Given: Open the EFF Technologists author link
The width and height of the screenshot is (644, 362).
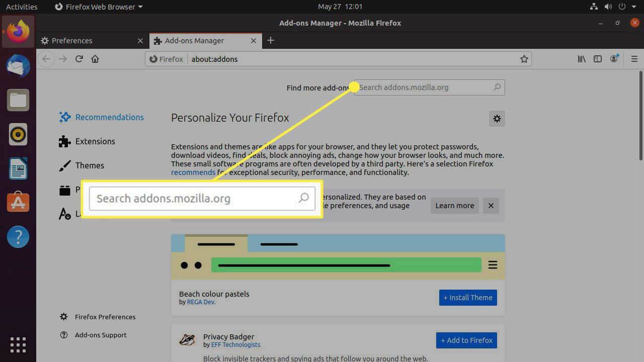Looking at the screenshot, I should point(235,345).
